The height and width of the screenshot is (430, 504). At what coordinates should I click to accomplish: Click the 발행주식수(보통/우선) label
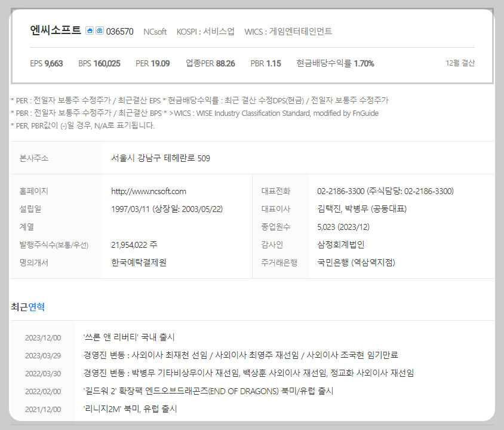(x=54, y=245)
